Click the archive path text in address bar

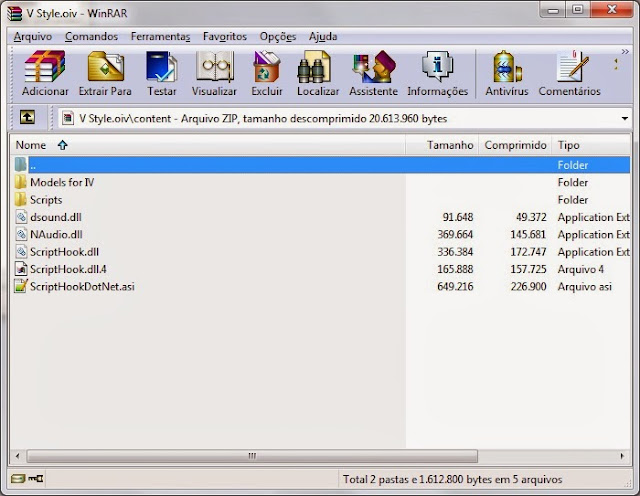(x=263, y=118)
